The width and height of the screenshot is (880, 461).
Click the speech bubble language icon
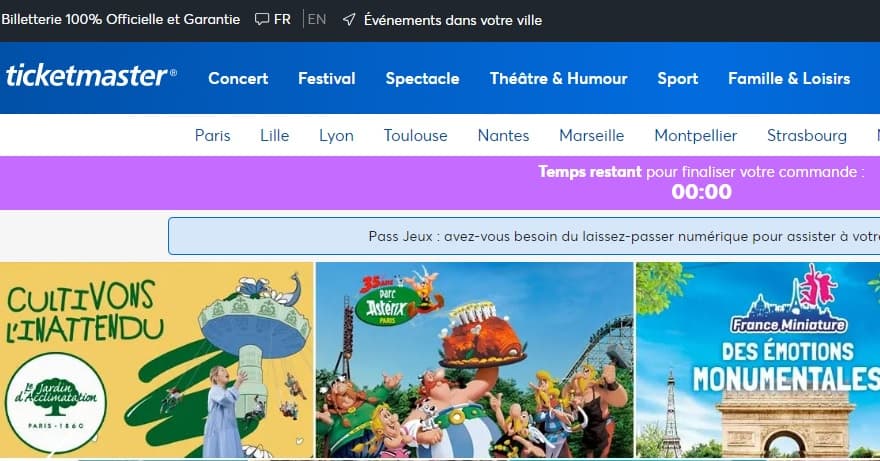(x=262, y=19)
